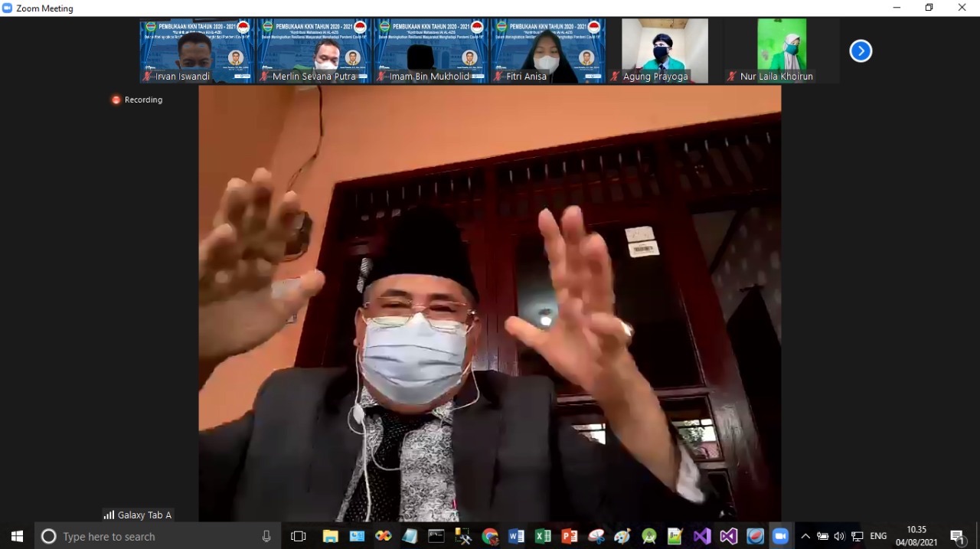Open Task View from the taskbar
This screenshot has height=549, width=980.
pyautogui.click(x=299, y=536)
